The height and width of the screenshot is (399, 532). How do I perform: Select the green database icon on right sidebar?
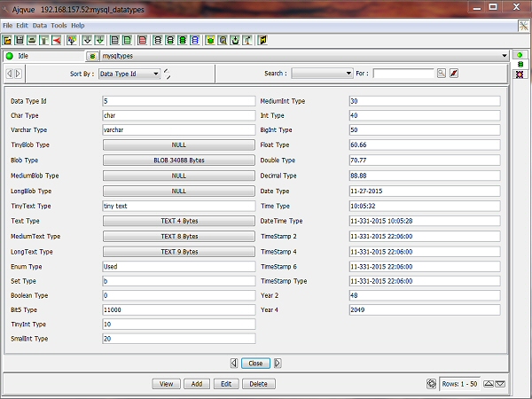[519, 65]
